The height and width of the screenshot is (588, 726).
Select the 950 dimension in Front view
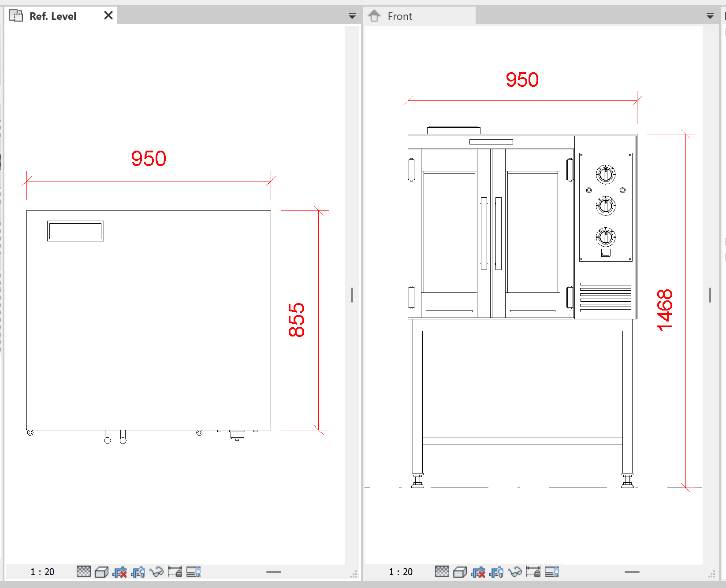click(x=522, y=80)
